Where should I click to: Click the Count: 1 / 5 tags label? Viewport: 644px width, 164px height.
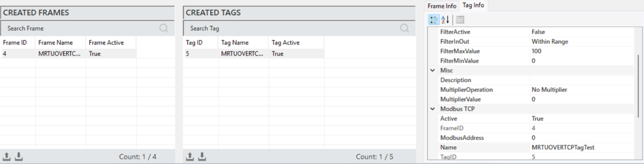tap(375, 157)
